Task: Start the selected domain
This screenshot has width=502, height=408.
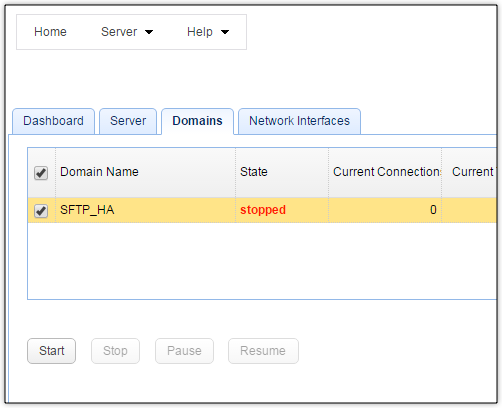Action: pos(51,351)
